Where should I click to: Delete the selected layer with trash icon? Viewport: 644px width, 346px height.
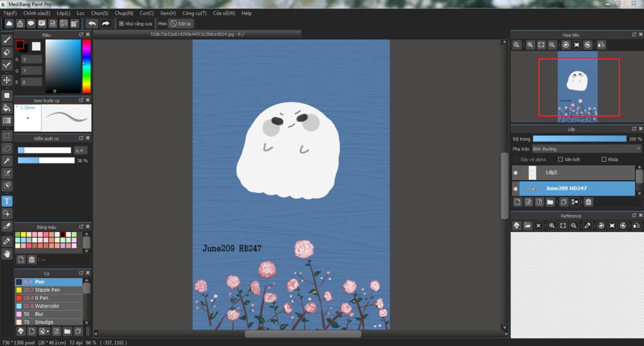coord(589,202)
